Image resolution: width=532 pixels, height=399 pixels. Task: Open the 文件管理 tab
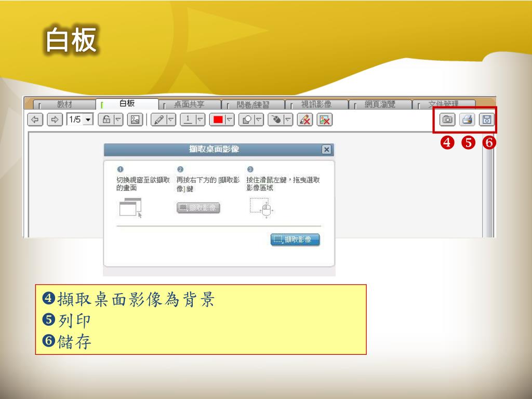click(x=444, y=104)
